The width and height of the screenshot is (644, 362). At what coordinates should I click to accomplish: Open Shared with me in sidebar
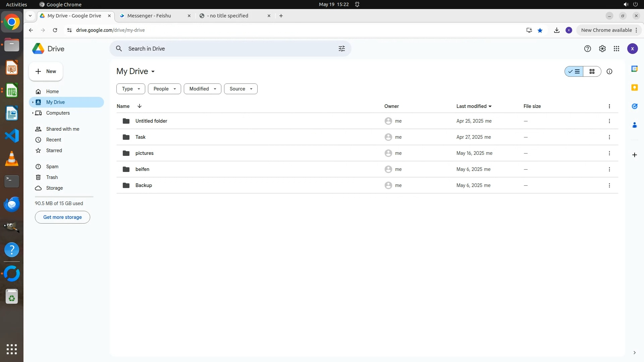63,129
